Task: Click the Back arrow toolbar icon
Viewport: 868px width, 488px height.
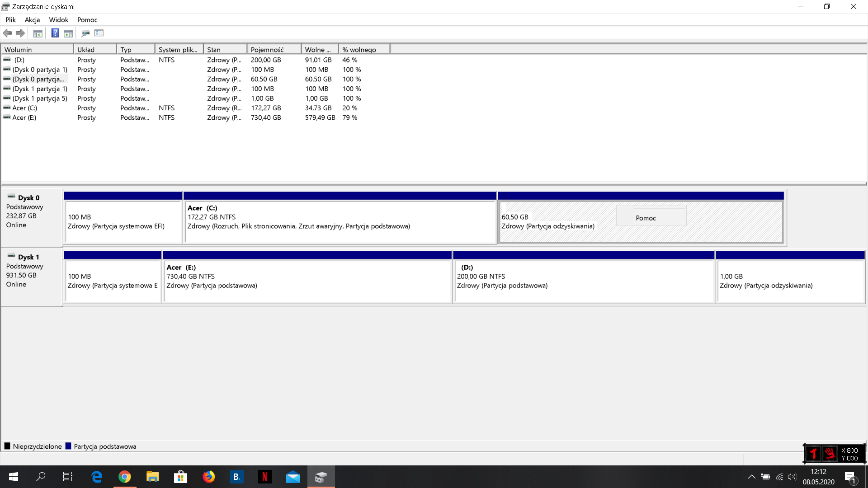Action: point(7,33)
